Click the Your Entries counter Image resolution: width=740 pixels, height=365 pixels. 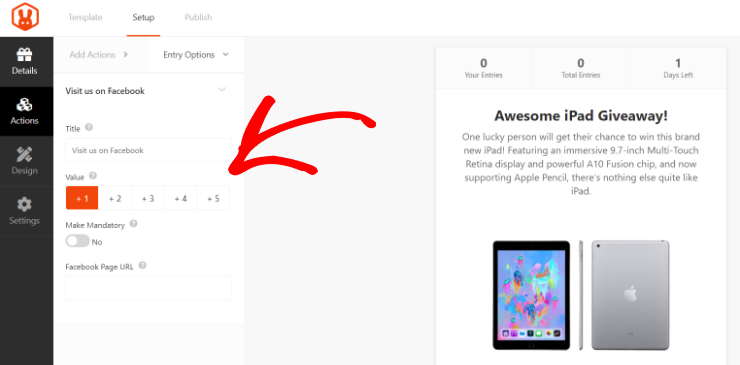pos(484,68)
